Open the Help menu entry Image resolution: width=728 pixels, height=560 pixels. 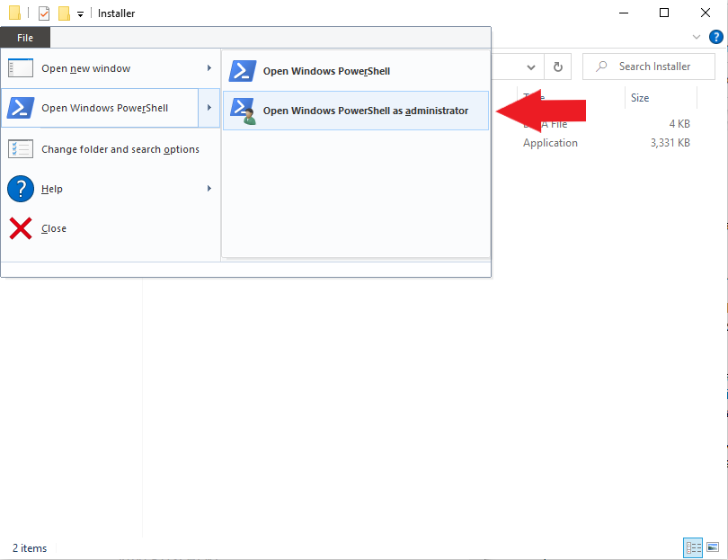111,189
